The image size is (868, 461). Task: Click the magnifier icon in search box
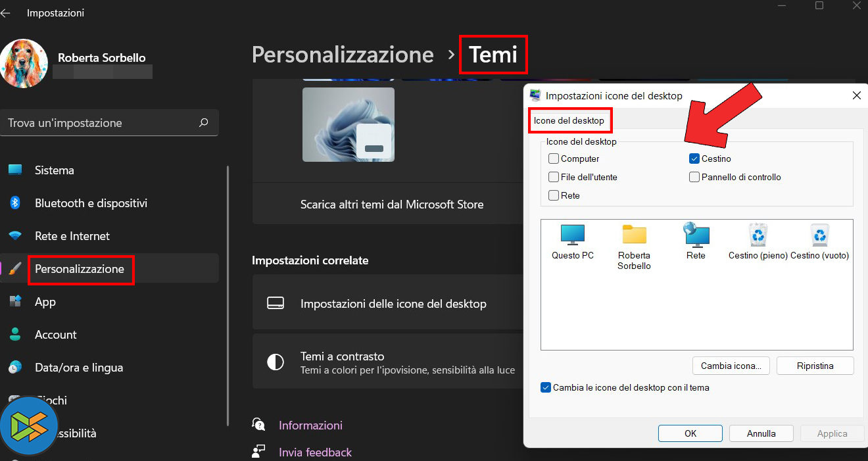(x=204, y=122)
